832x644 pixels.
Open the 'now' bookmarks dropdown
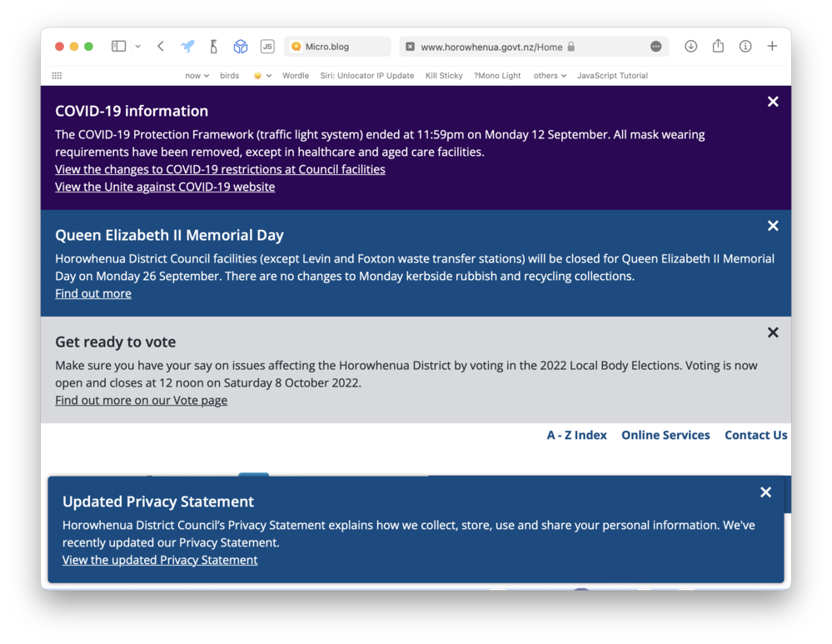click(197, 75)
